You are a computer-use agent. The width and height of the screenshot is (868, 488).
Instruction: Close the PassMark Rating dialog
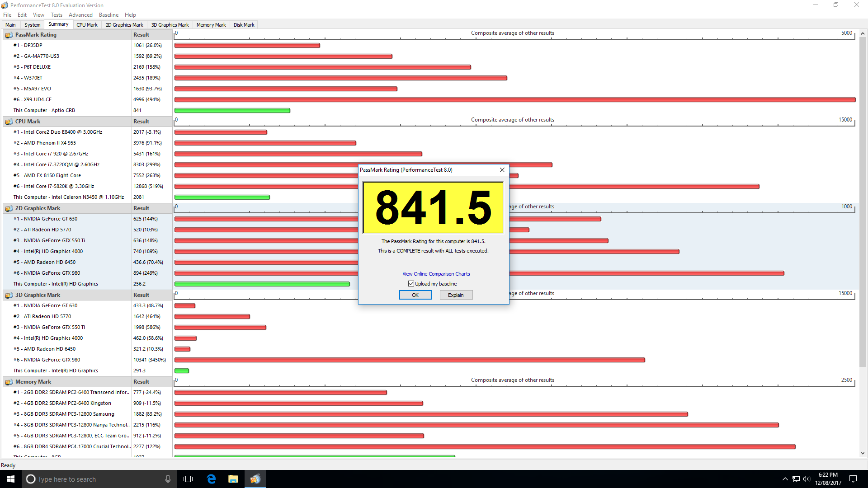click(x=502, y=170)
